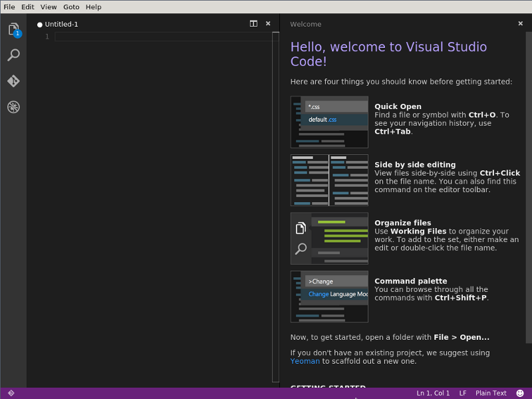This screenshot has height=399, width=532.
Task: Open the Help menu
Action: [x=93, y=7]
